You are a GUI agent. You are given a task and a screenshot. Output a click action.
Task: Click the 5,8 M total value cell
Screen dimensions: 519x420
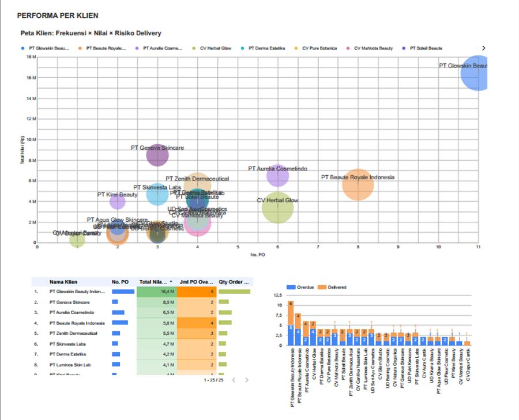click(156, 323)
